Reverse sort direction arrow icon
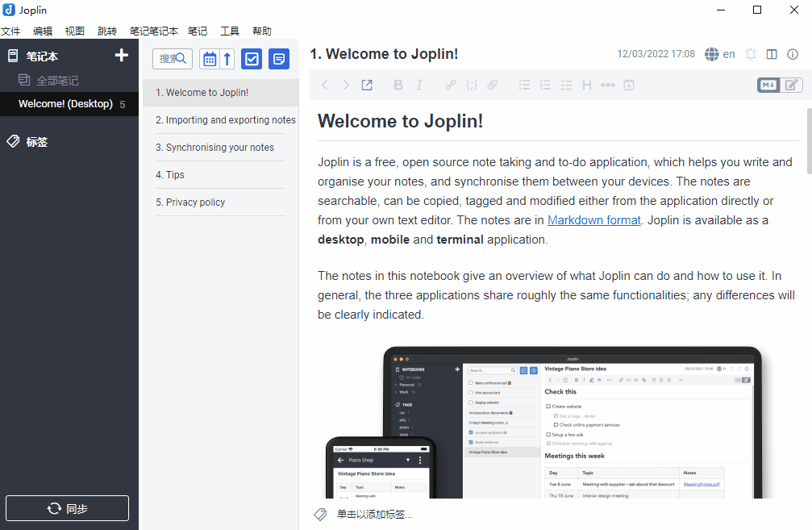 pyautogui.click(x=227, y=59)
